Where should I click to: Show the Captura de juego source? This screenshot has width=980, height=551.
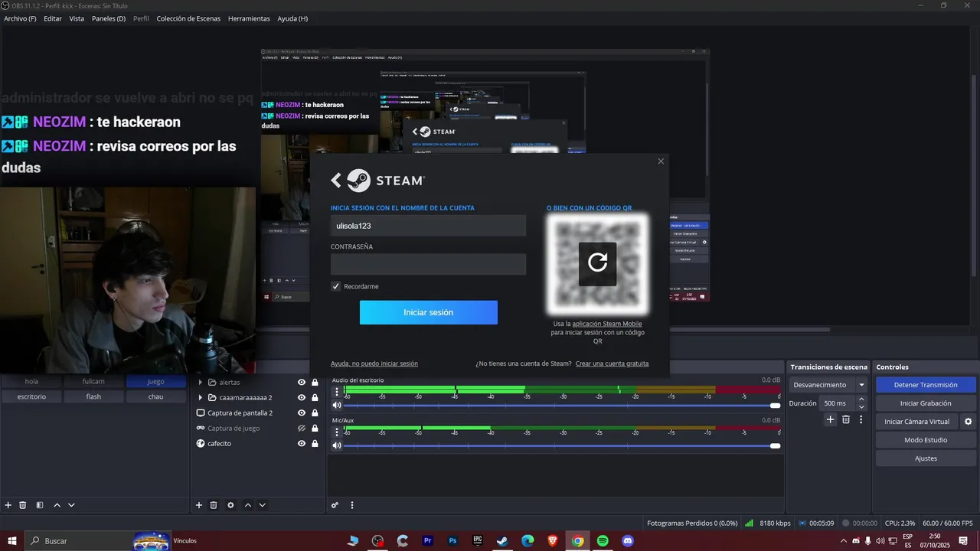click(x=302, y=429)
